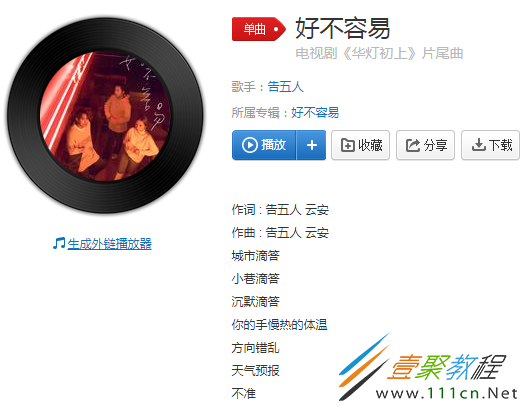Click the 收藏 folder icon

pos(348,145)
